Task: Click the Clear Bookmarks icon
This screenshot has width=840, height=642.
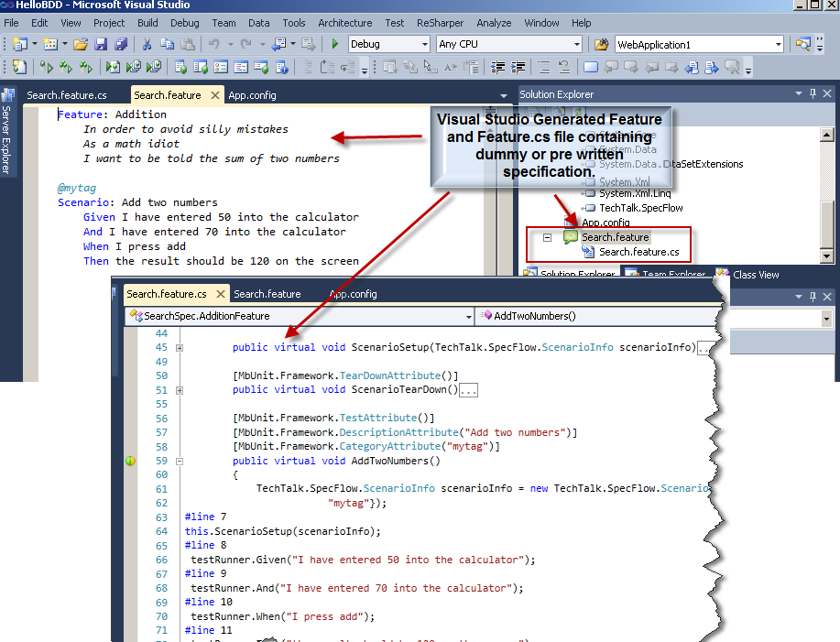Action: coord(732,67)
